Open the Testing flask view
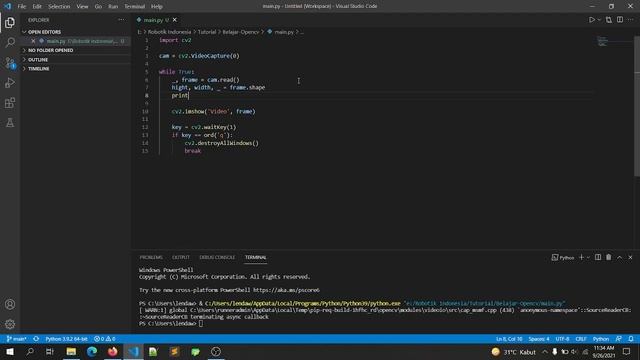This screenshot has height=360, width=640. point(10,122)
